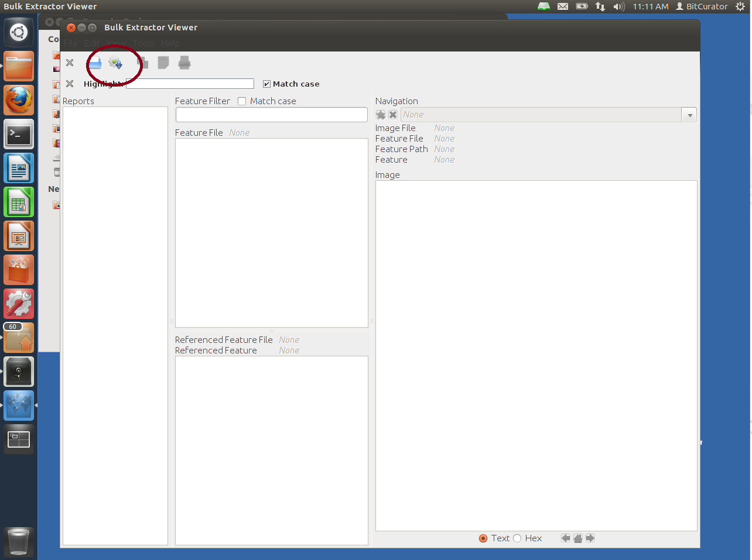Viewport: 752px width, 560px height.
Task: Launch LibreOffice Calc from the dock
Action: (x=19, y=202)
